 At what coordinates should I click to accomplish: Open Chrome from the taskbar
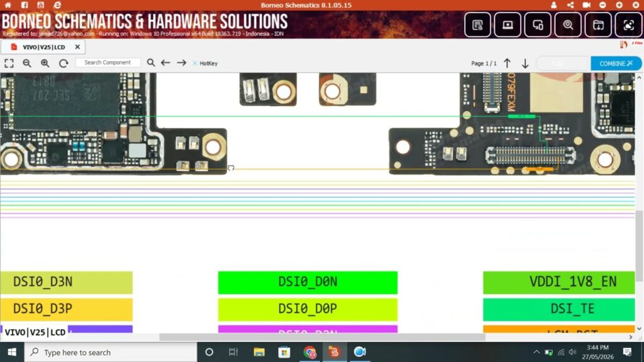(x=309, y=352)
